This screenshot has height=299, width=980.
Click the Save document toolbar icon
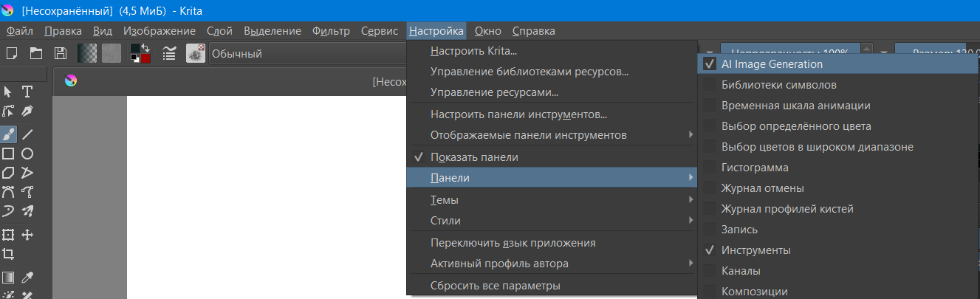pyautogui.click(x=60, y=53)
